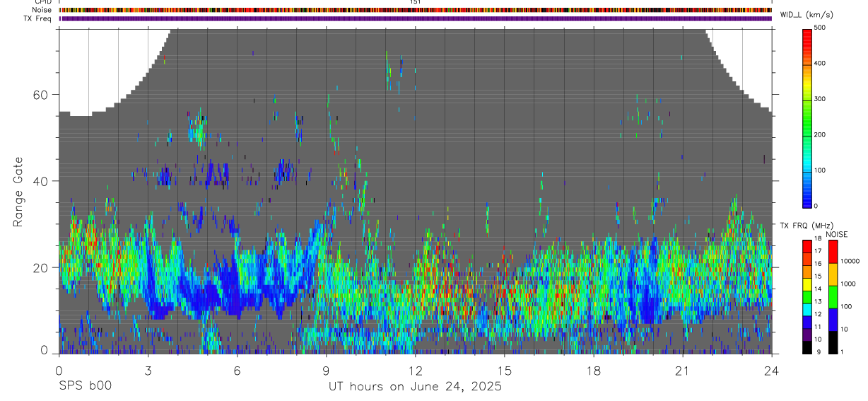
Task: Click the 18 hour tick label
Action: pyautogui.click(x=593, y=371)
